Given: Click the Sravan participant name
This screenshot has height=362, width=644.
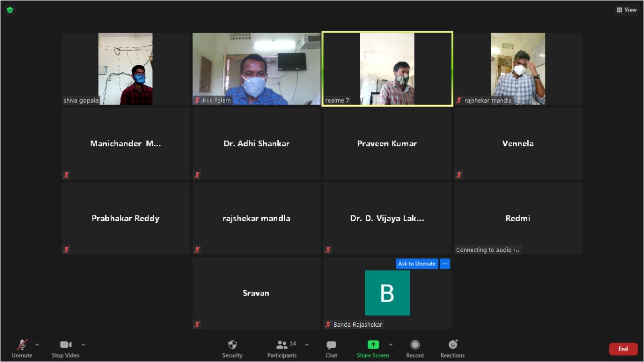Looking at the screenshot, I should pos(256,293).
